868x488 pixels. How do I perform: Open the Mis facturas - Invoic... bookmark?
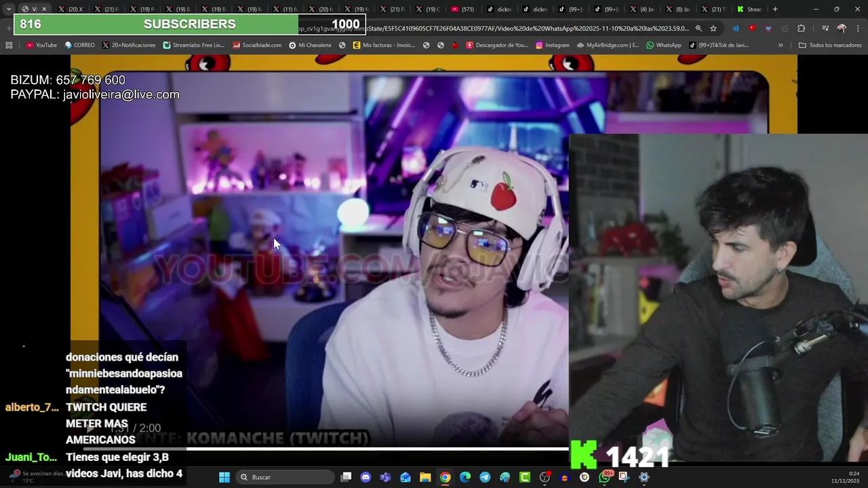tap(384, 45)
